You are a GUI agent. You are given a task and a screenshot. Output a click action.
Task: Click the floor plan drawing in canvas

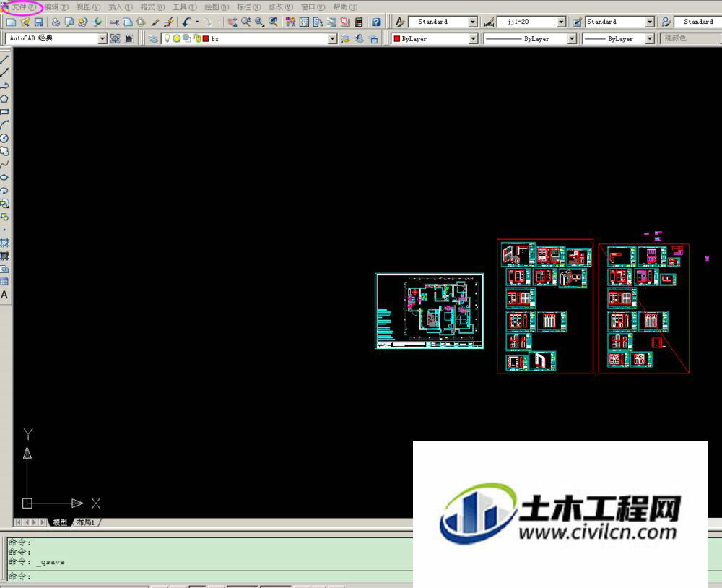pos(429,311)
